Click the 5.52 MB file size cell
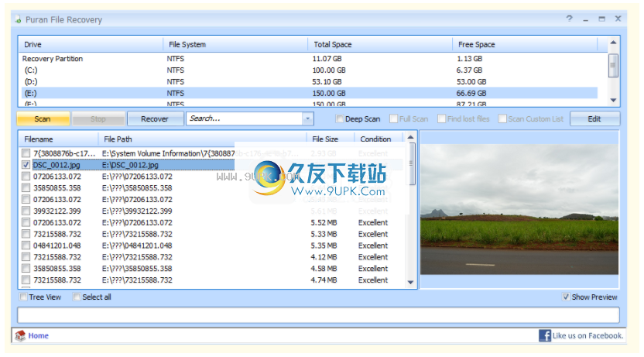Screen dimensions: 644x357 coord(324,222)
